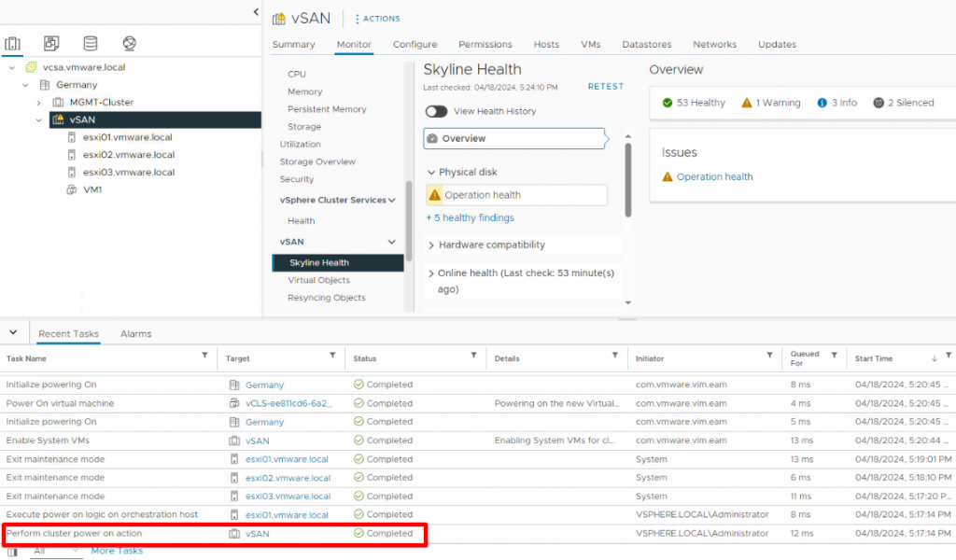Expand Hardware compatibility section
This screenshot has height=560, width=956.
point(431,245)
